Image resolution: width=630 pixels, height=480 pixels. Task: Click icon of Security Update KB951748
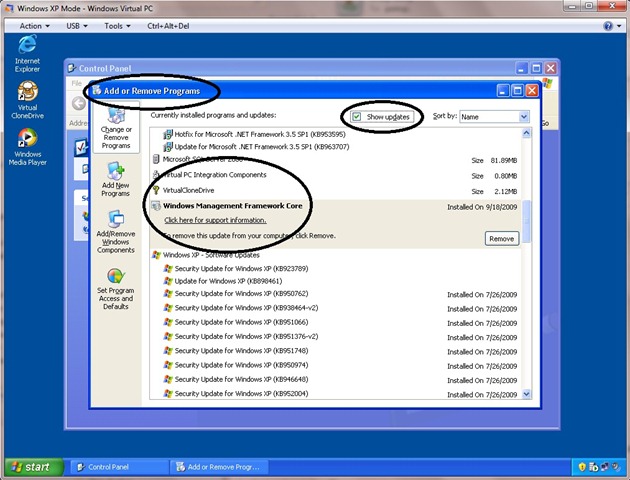(168, 351)
